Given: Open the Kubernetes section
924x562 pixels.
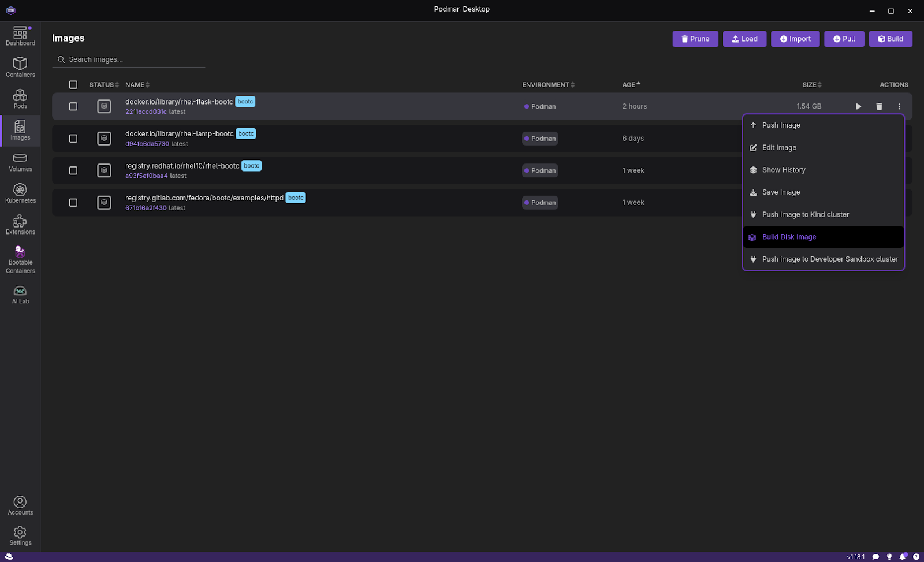Looking at the screenshot, I should click(20, 193).
